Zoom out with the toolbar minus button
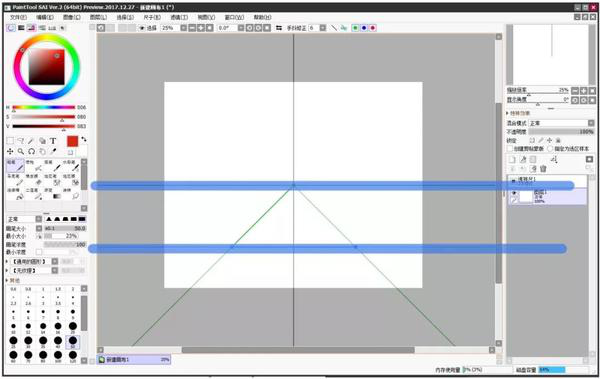 click(x=192, y=28)
